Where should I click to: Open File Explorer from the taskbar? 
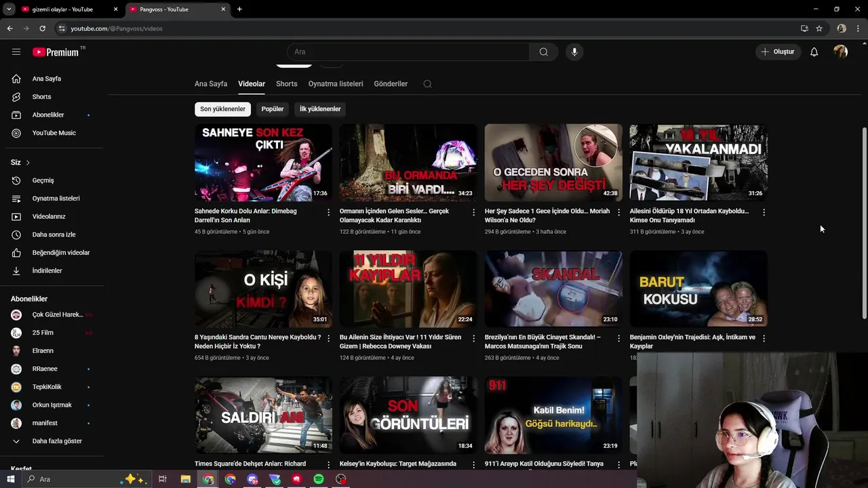coord(185,479)
